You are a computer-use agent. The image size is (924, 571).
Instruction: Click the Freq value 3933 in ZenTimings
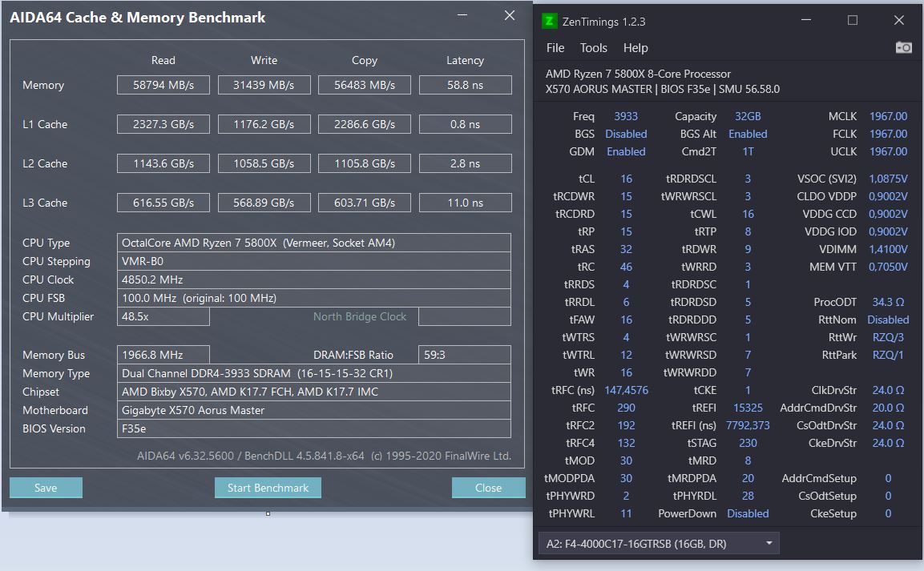[626, 117]
